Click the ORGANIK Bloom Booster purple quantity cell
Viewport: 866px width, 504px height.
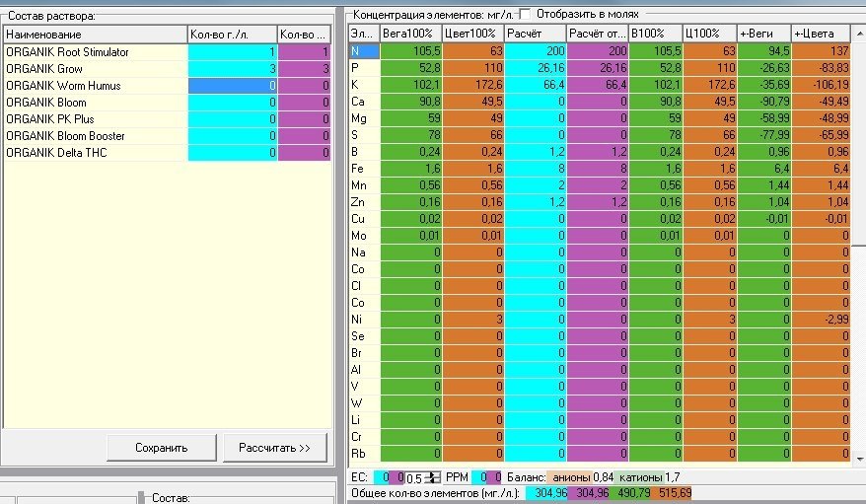tap(305, 136)
